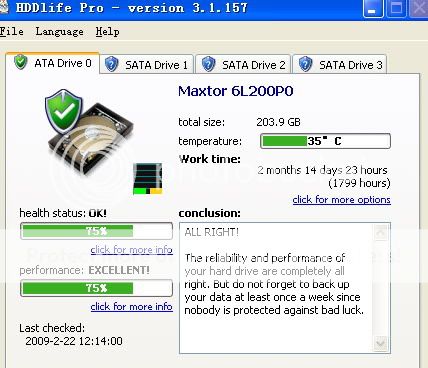Open the Help menu
The image size is (428, 368).
click(107, 32)
